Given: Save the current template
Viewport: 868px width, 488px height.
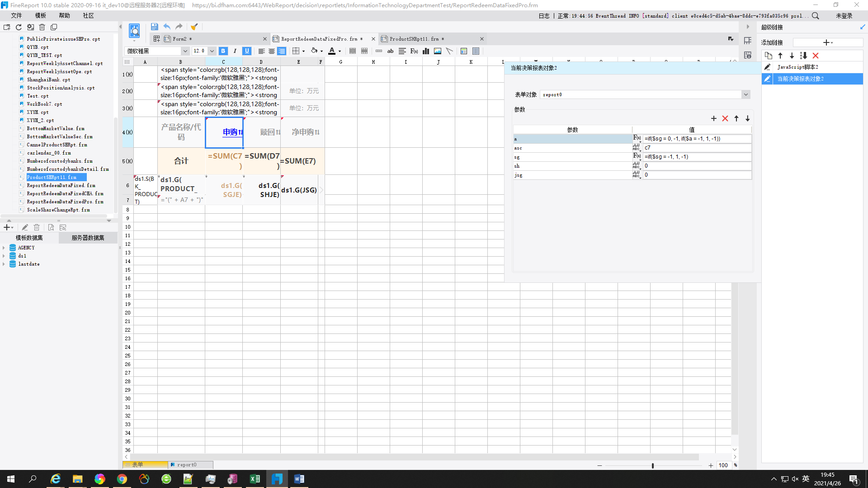Looking at the screenshot, I should click(154, 27).
